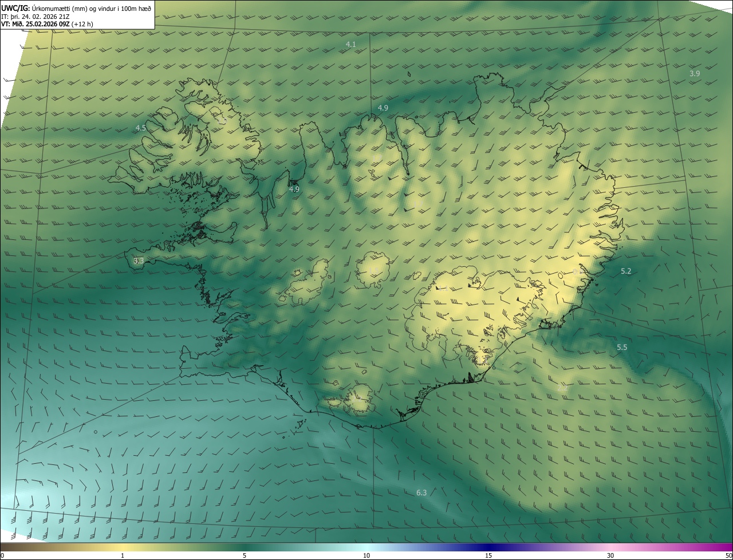Click the 3.9 value label in the northeast corner
This screenshot has height=560, width=733.
[x=695, y=73]
